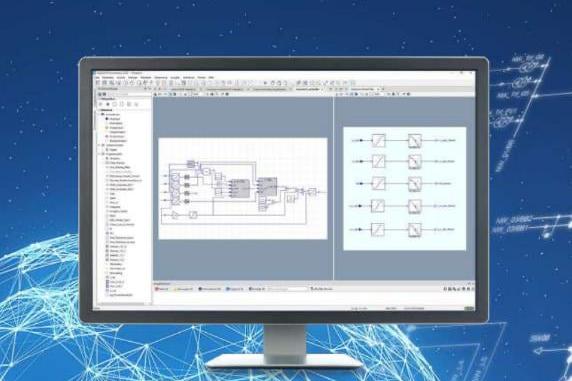Click the top-left converter block in right diagram
This screenshot has height=381, width=572.
point(378,141)
